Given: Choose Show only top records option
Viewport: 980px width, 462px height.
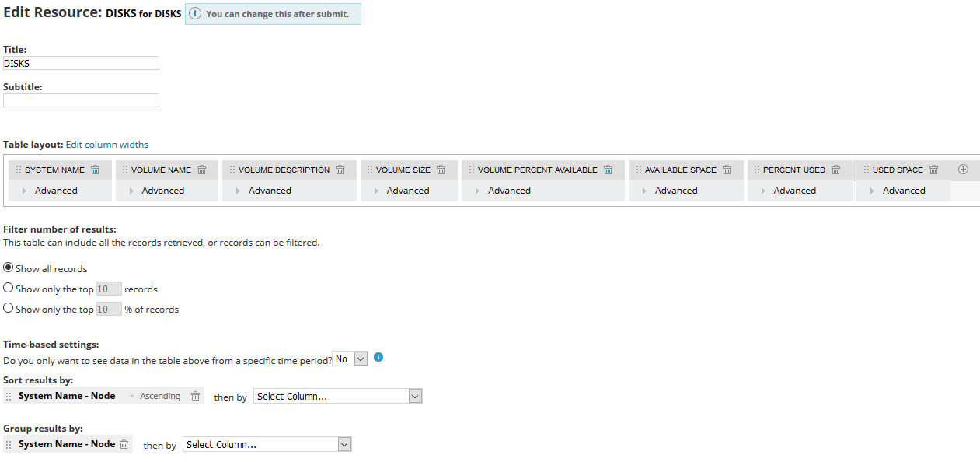Looking at the screenshot, I should point(9,288).
